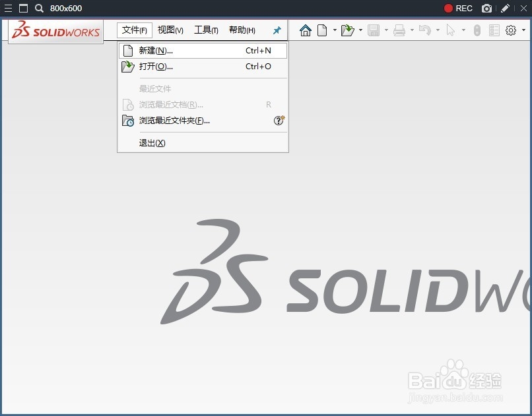Click the folder clock icon beside 浏览最近文件夹
532x416 pixels.
coord(128,121)
